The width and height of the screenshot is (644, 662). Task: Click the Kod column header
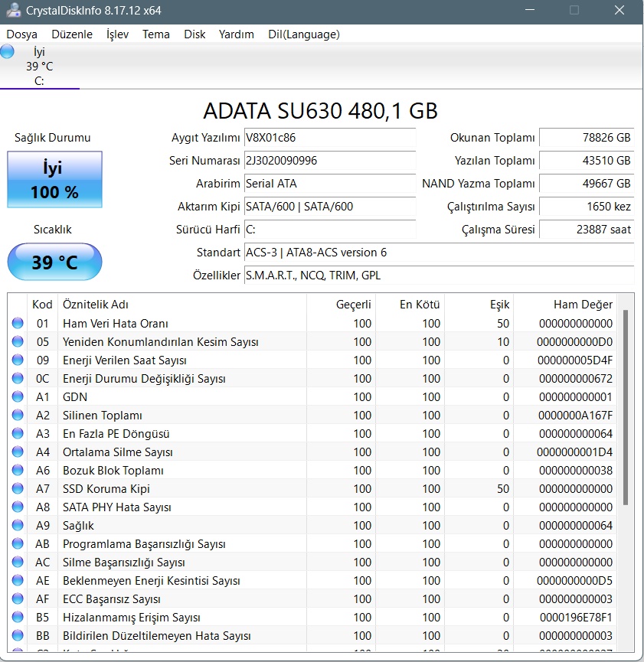[42, 305]
